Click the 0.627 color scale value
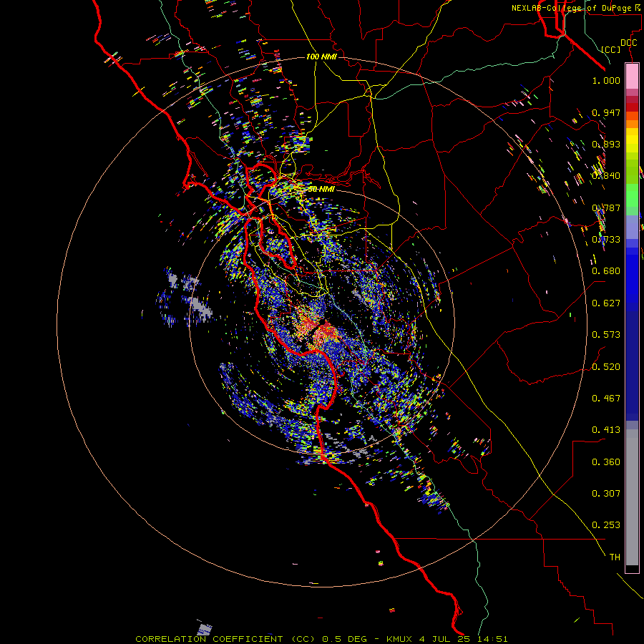The image size is (644, 644). [x=606, y=303]
